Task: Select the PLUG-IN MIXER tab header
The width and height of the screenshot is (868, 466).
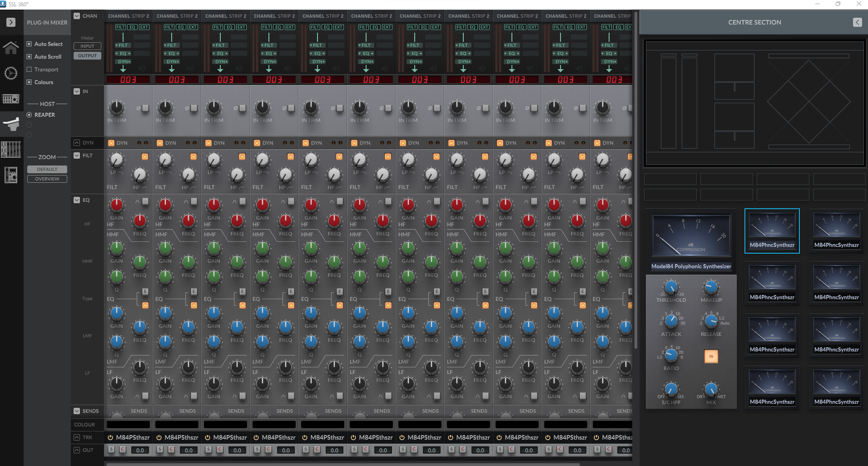Action: (x=47, y=22)
